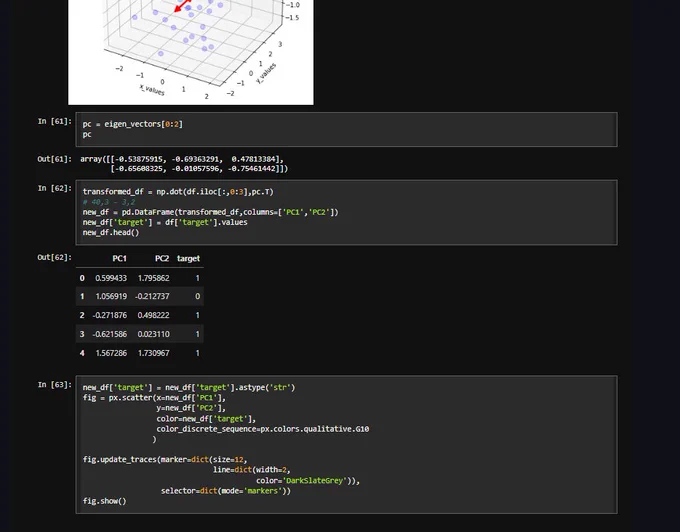Viewport: 680px width, 532px height.
Task: Click the color_discrete_sequence code line
Action: pyautogui.click(x=263, y=429)
